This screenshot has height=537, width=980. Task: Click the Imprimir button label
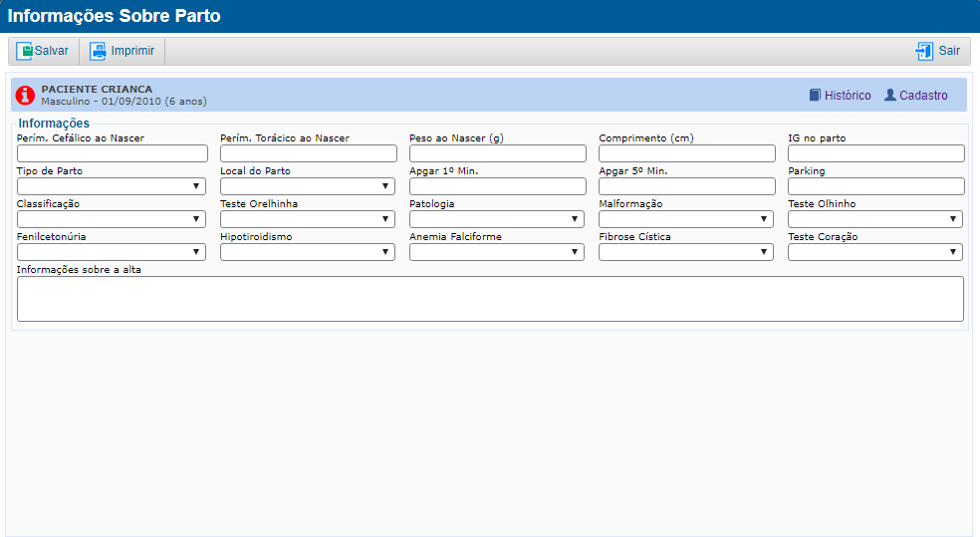132,51
